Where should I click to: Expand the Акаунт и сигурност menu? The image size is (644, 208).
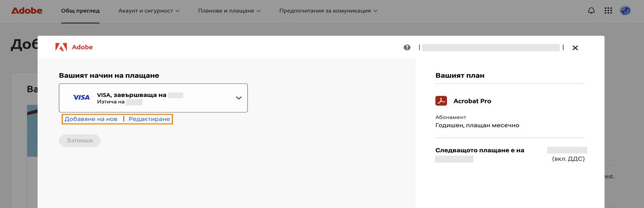click(x=149, y=11)
